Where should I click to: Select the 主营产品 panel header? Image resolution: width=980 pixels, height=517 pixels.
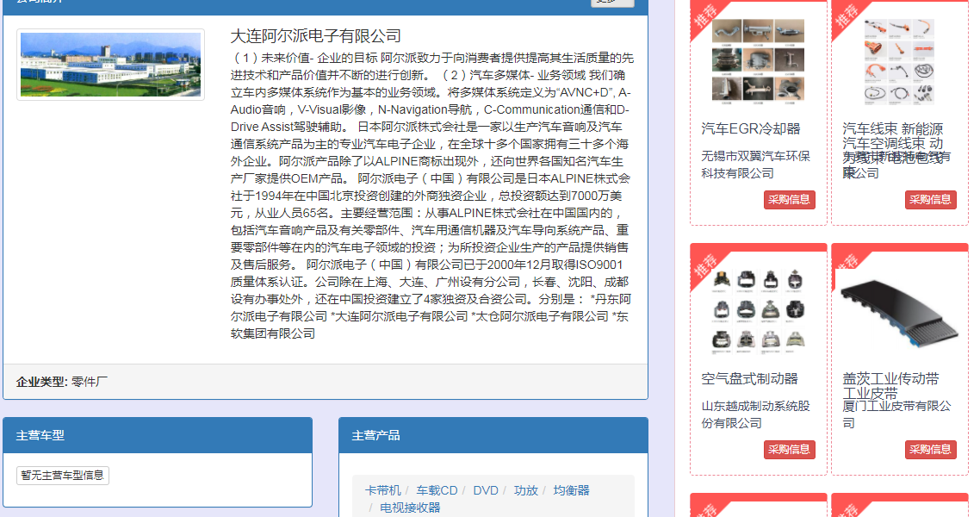tap(493, 435)
